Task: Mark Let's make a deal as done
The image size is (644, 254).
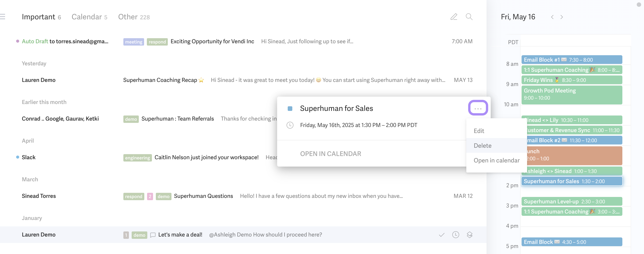Action: tap(442, 235)
